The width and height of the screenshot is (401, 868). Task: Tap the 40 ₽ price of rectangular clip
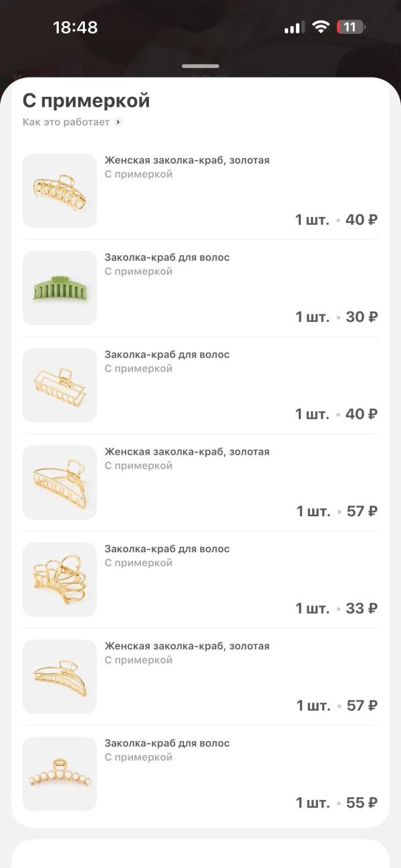362,414
